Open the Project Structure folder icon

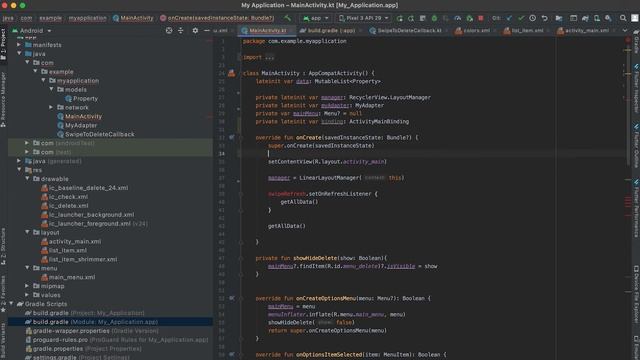coord(559,18)
